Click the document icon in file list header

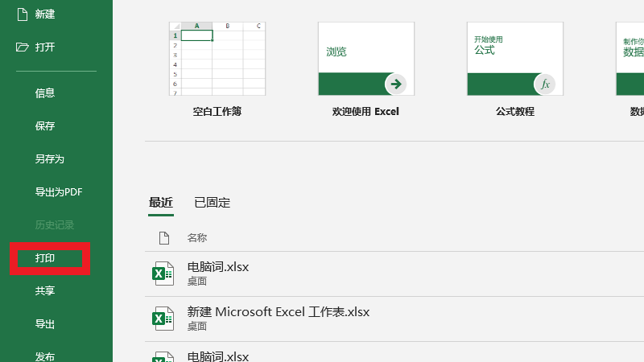(163, 237)
